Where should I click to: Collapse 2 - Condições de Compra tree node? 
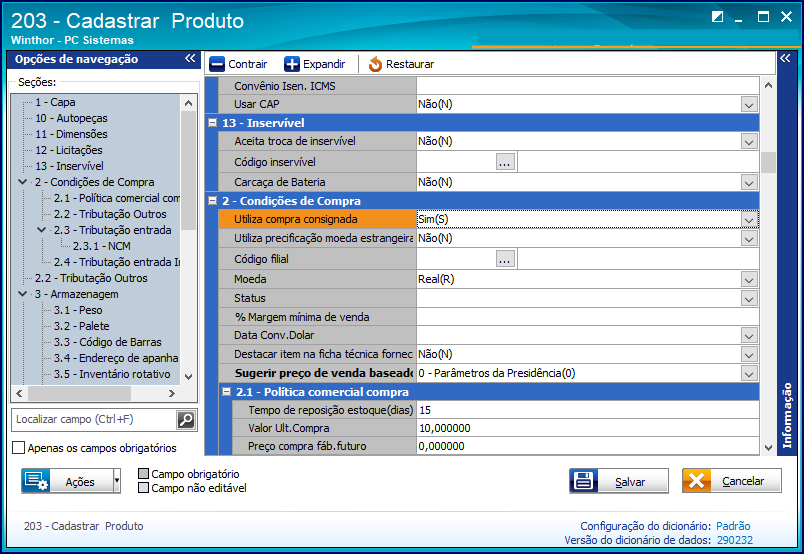(23, 182)
